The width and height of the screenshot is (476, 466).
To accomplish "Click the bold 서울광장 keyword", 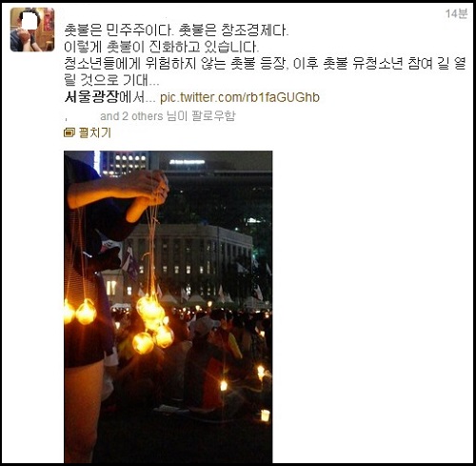I will click(91, 97).
